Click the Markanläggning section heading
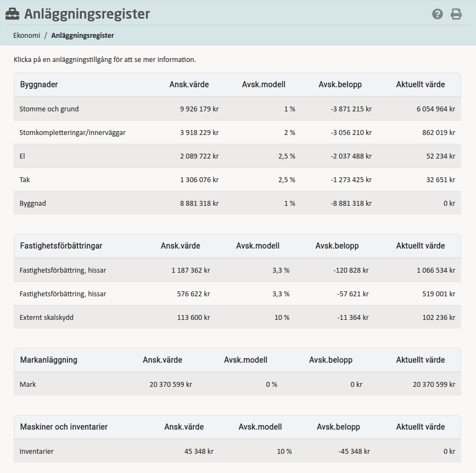 click(49, 361)
